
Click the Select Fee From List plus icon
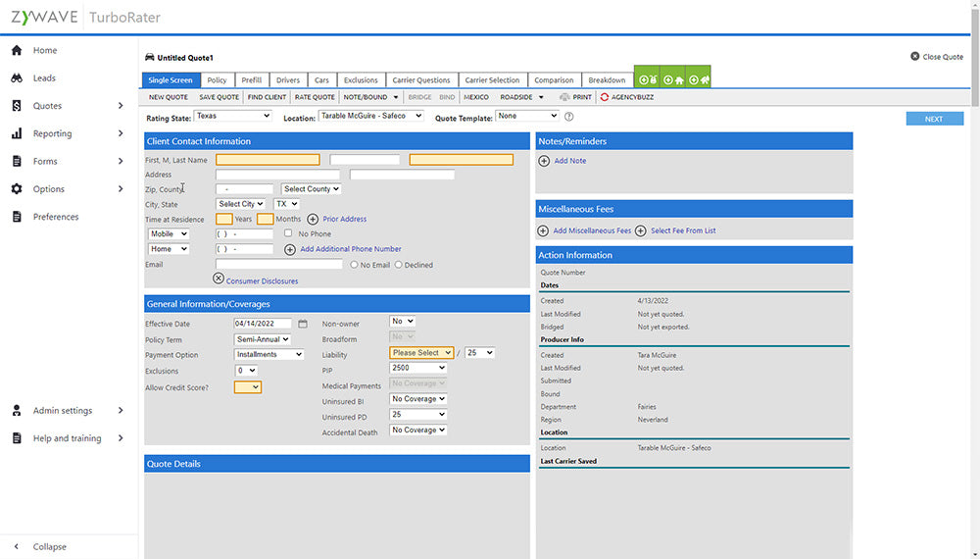click(x=641, y=230)
